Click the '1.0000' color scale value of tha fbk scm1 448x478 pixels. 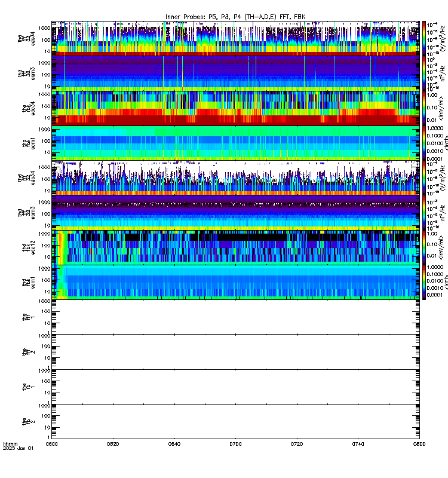(x=435, y=128)
